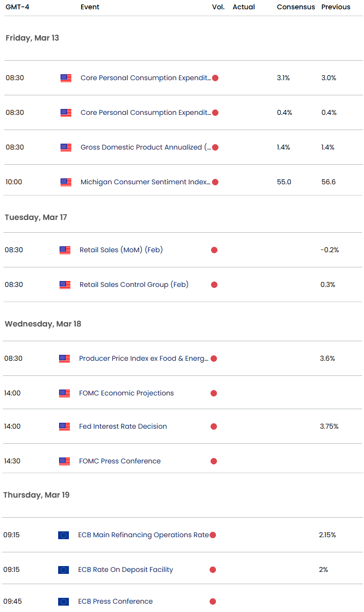Image resolution: width=364 pixels, height=612 pixels.
Task: Click the EU flag beside ECB Press Conference
Action: pyautogui.click(x=64, y=602)
